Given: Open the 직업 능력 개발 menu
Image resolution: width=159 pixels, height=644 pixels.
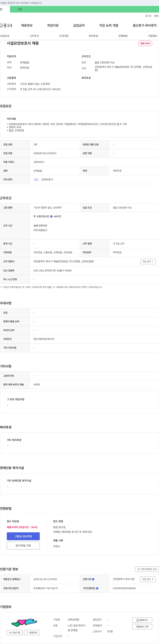Looking at the screenshot, I should (x=109, y=25).
